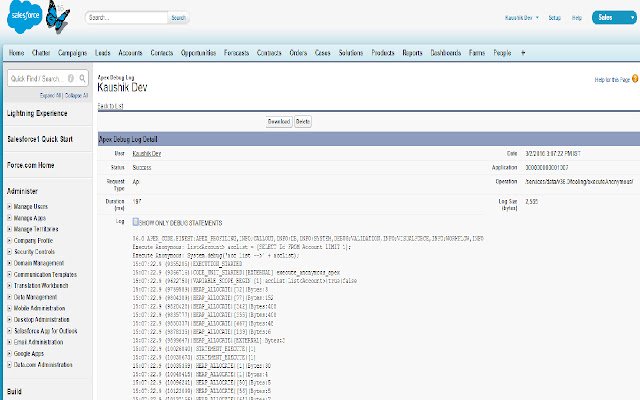This screenshot has height=400, width=640.
Task: Open the plus all-tabs icon
Action: [523, 53]
